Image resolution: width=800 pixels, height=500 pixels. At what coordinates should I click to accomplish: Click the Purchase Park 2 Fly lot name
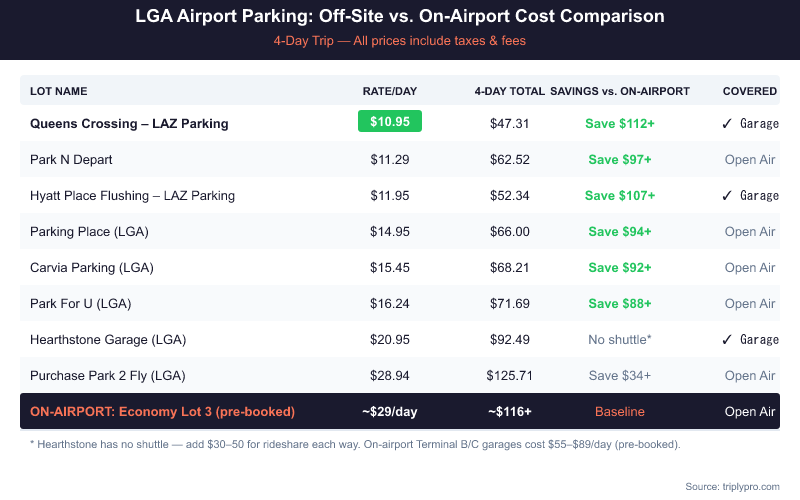(x=108, y=376)
